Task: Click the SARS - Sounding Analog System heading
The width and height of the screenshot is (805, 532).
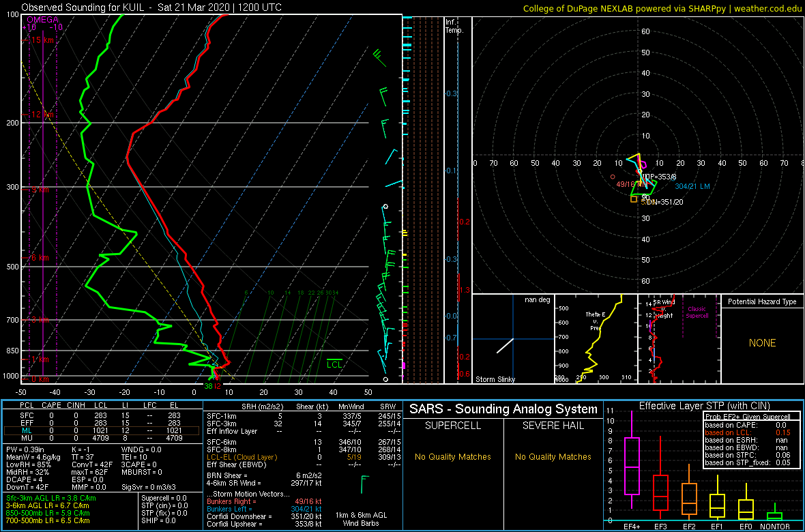Action: tap(503, 409)
